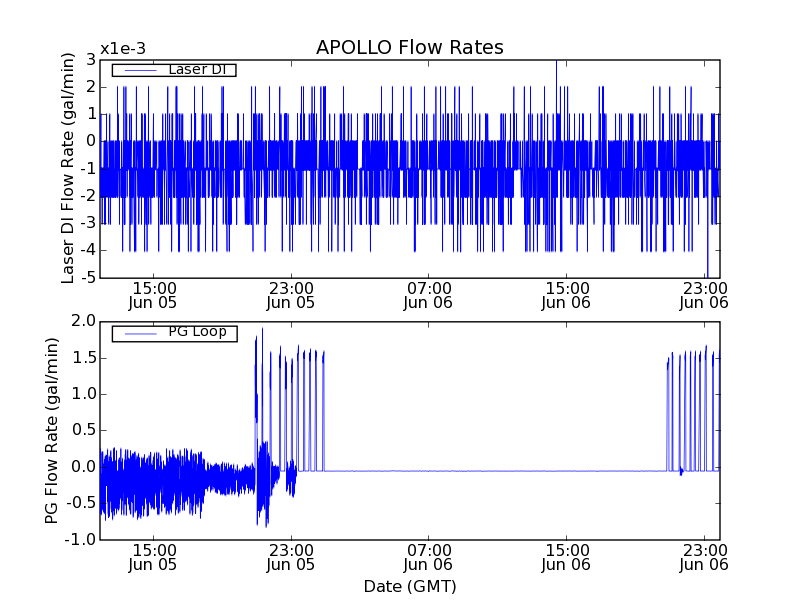Click the 3 y-axis tick of Laser DI plot
Viewport: 800px width, 600px height.
(x=91, y=60)
